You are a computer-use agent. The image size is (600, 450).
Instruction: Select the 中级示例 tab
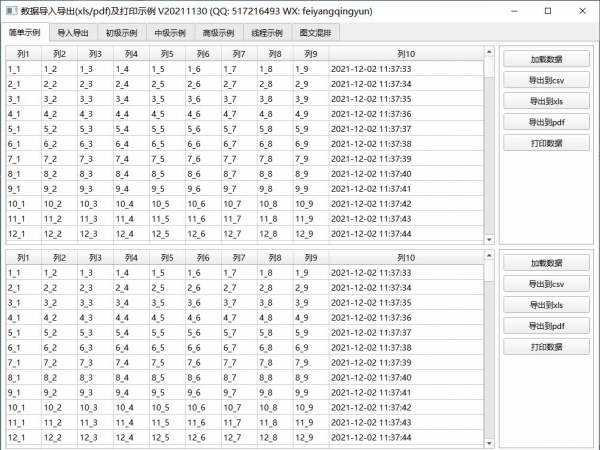tap(171, 33)
